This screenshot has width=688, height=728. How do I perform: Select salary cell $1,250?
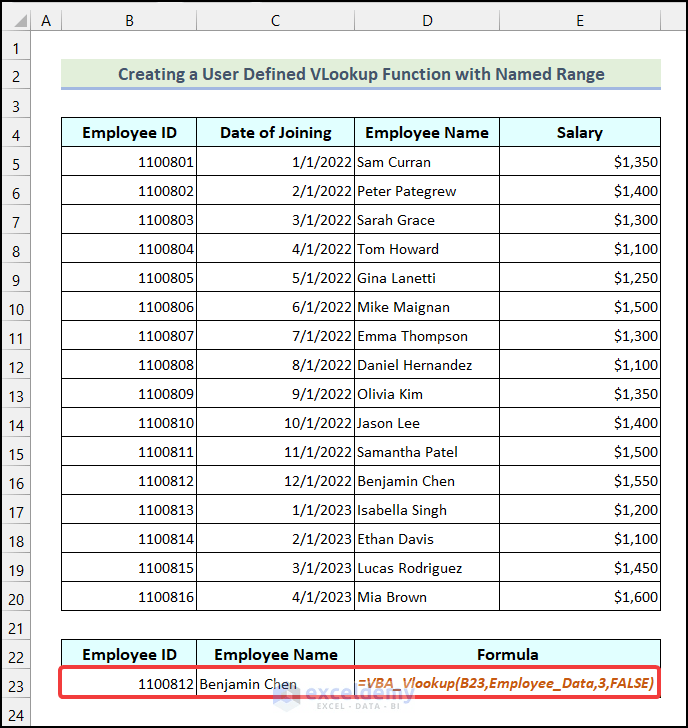(x=580, y=278)
